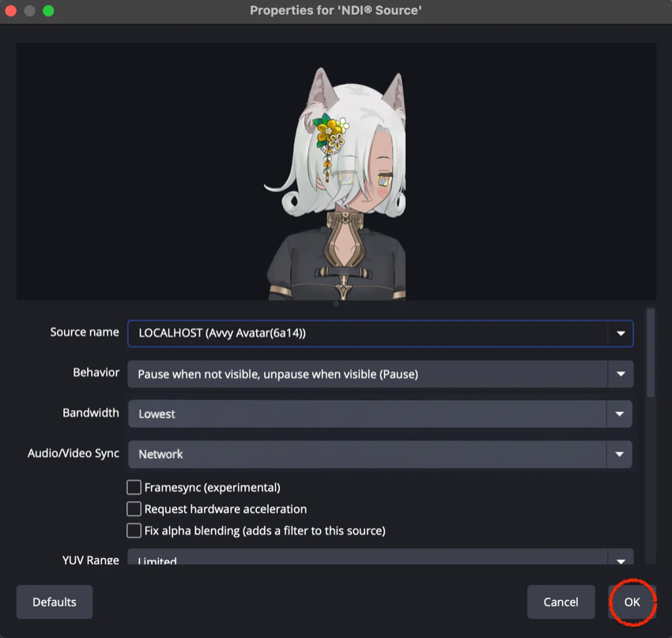Click the properties panel vertical scrollbar
672x638 pixels.
(x=651, y=352)
